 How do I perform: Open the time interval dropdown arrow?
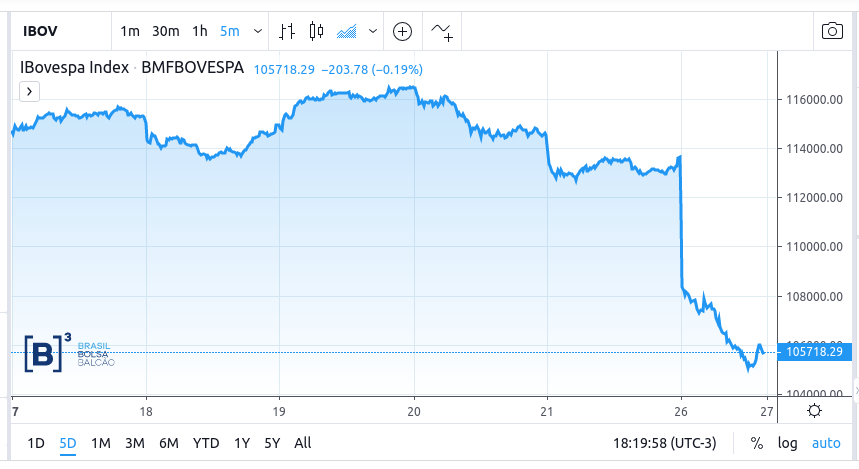[x=258, y=31]
